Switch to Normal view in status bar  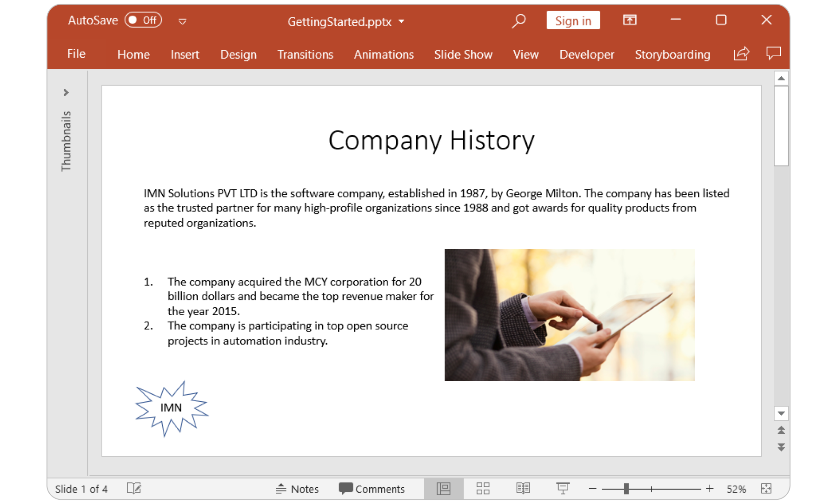click(x=444, y=489)
